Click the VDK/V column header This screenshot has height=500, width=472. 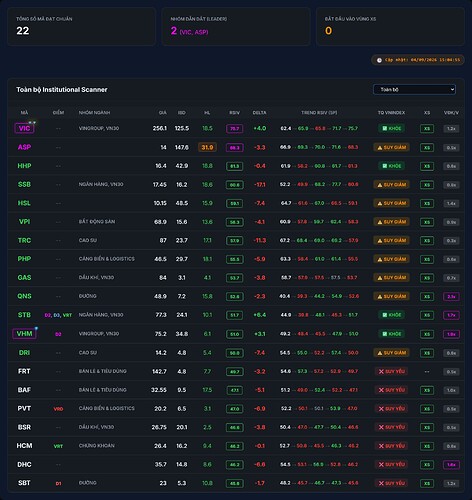451,113
